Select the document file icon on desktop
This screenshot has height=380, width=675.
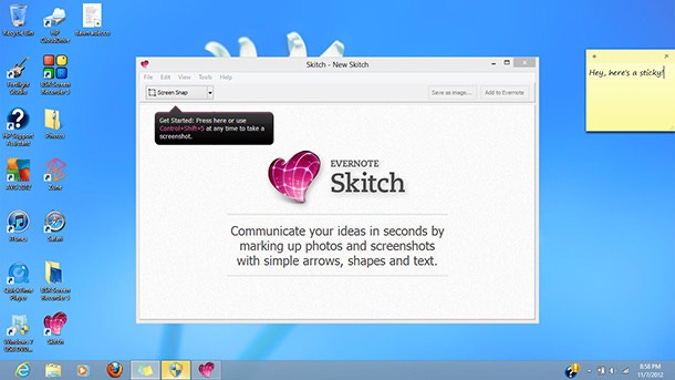(92, 20)
